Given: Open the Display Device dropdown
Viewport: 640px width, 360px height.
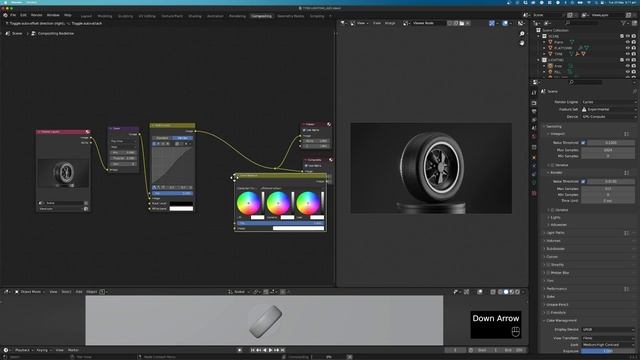Looking at the screenshot, I should 609,329.
